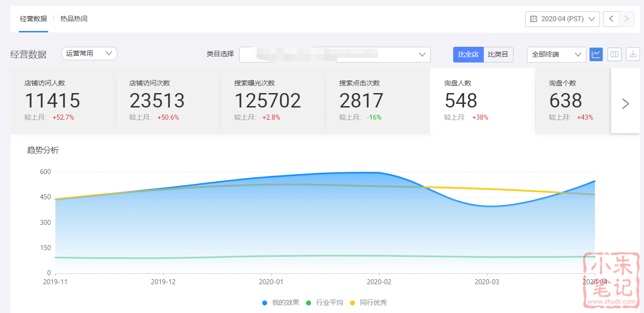
Task: Open the 2020-04 (PST) date dropdown
Action: pyautogui.click(x=562, y=19)
